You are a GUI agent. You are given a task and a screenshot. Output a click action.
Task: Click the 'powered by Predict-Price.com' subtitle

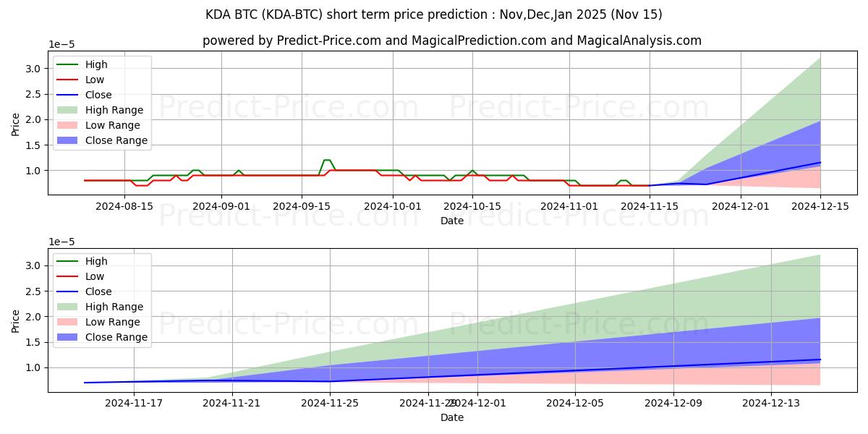click(452, 41)
